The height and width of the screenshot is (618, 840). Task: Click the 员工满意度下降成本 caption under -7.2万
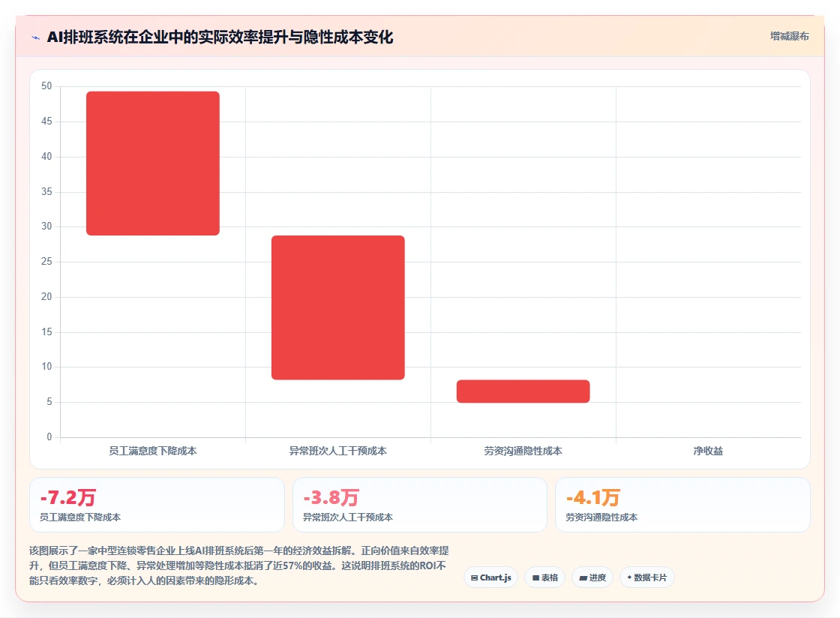80,517
